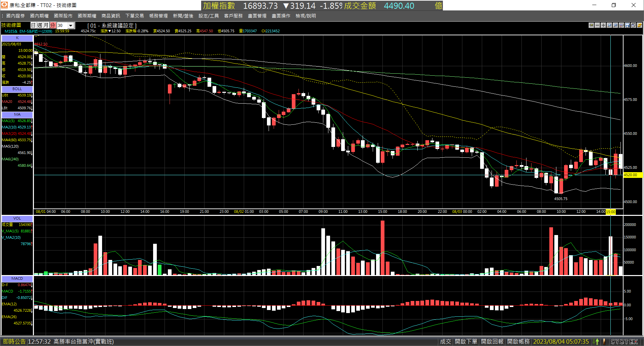The width and height of the screenshot is (644, 346).
Task: Open 國內期權 menu
Action: tap(39, 16)
